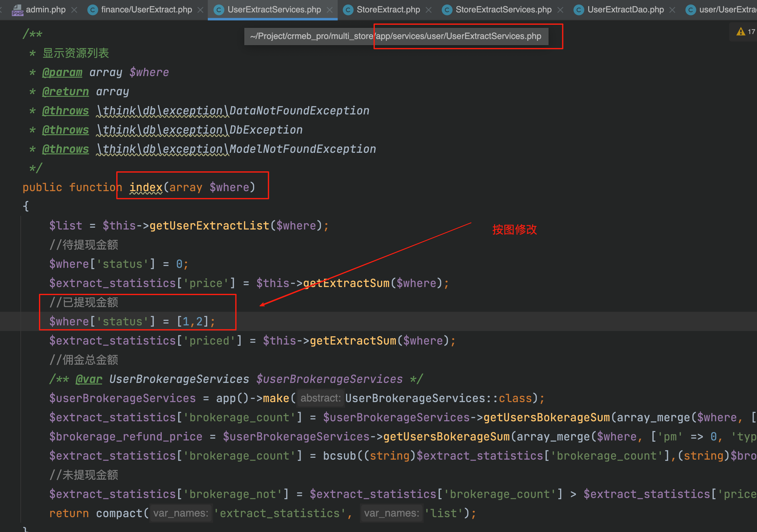Click the index function name
757x532 pixels.
coord(146,187)
